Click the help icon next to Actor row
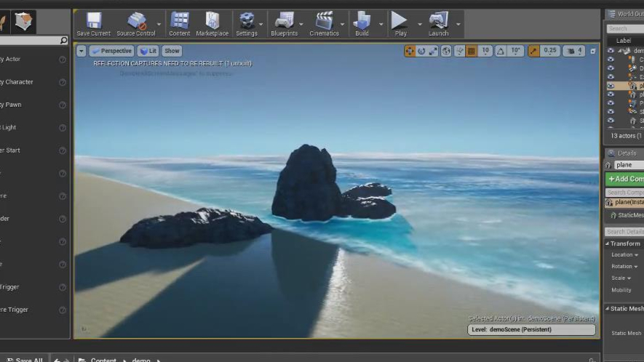644x362 pixels. [x=63, y=60]
